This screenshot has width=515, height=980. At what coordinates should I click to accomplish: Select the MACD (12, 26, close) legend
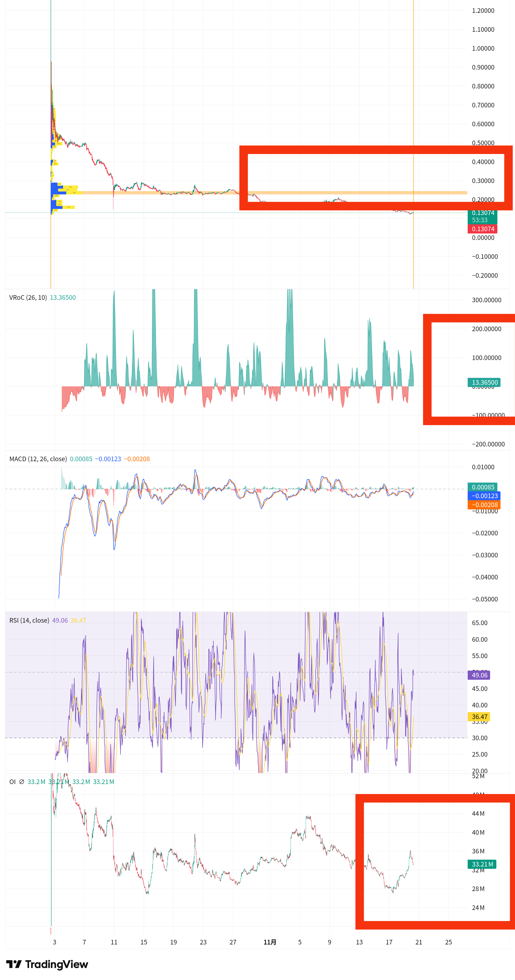pos(38,459)
